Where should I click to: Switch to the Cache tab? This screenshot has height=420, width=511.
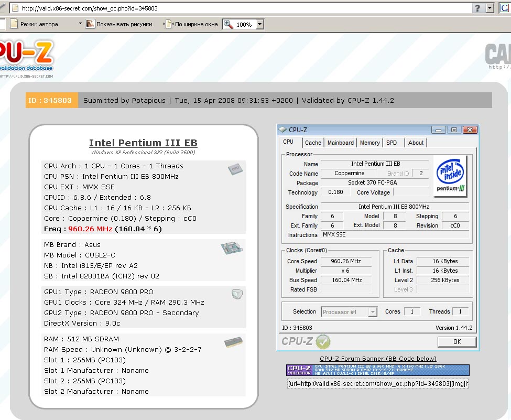point(313,143)
